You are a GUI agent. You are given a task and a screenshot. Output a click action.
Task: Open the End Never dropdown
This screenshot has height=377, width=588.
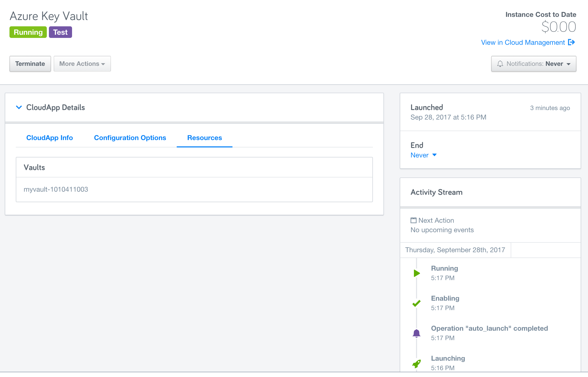coord(423,155)
